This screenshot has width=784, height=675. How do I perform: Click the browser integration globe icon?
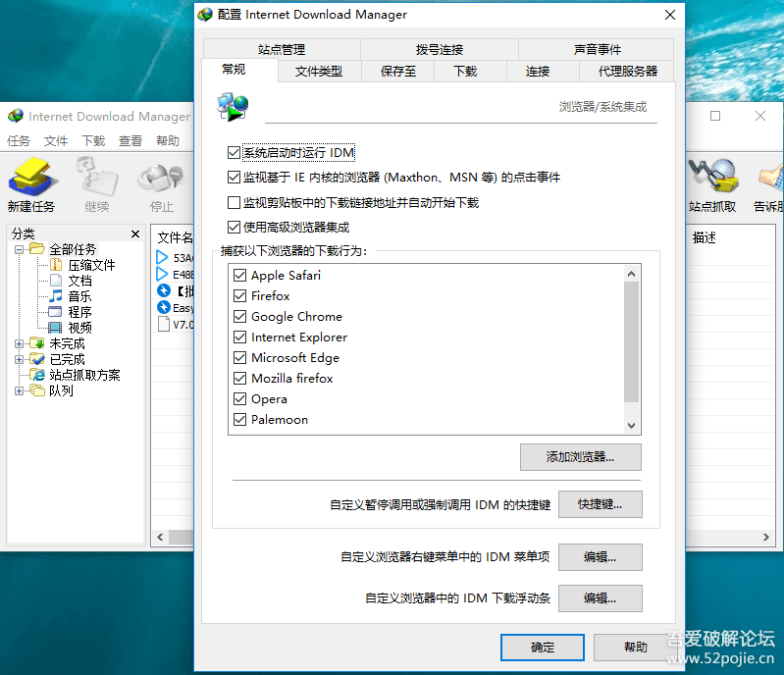click(233, 107)
